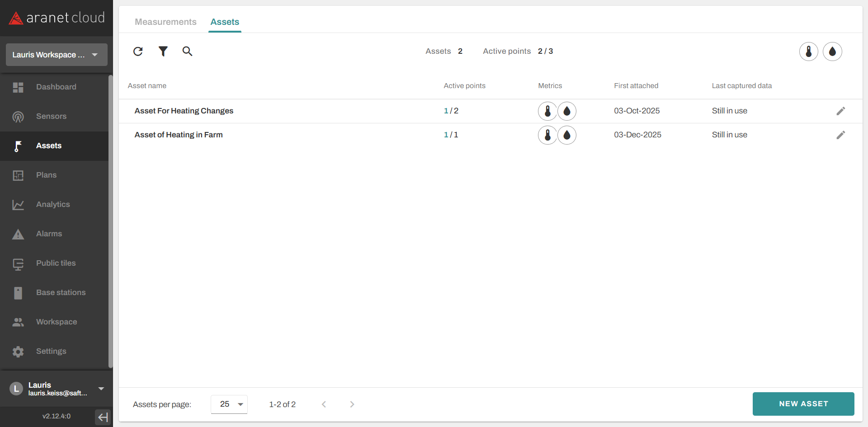Edit Asset of Heating in Farm pencil
The width and height of the screenshot is (868, 427).
pos(840,135)
